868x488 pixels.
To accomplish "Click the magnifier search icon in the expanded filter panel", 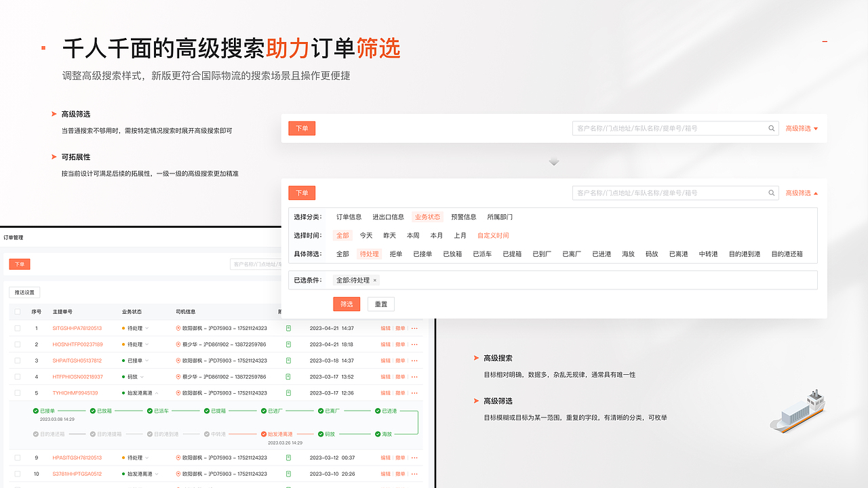I will coord(770,192).
